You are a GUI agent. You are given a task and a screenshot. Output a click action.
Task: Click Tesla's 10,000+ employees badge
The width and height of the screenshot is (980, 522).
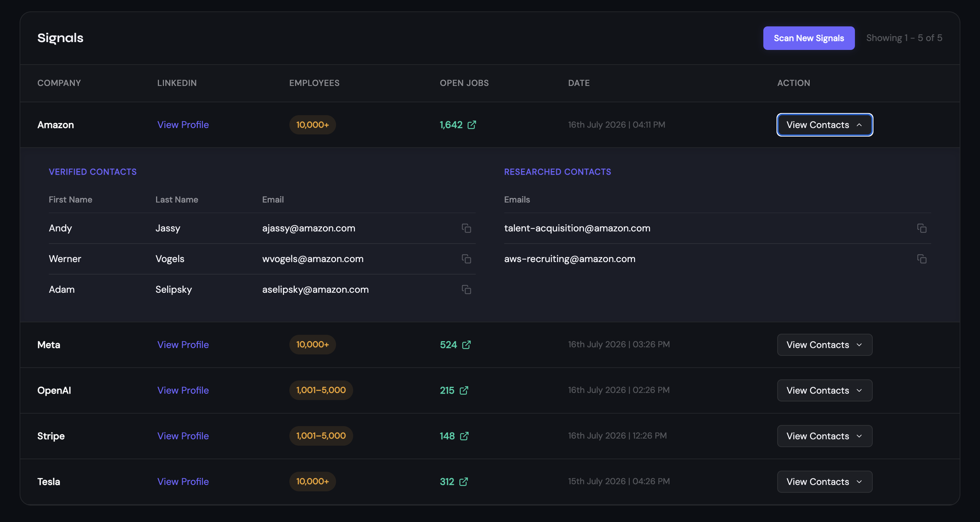[x=312, y=482]
